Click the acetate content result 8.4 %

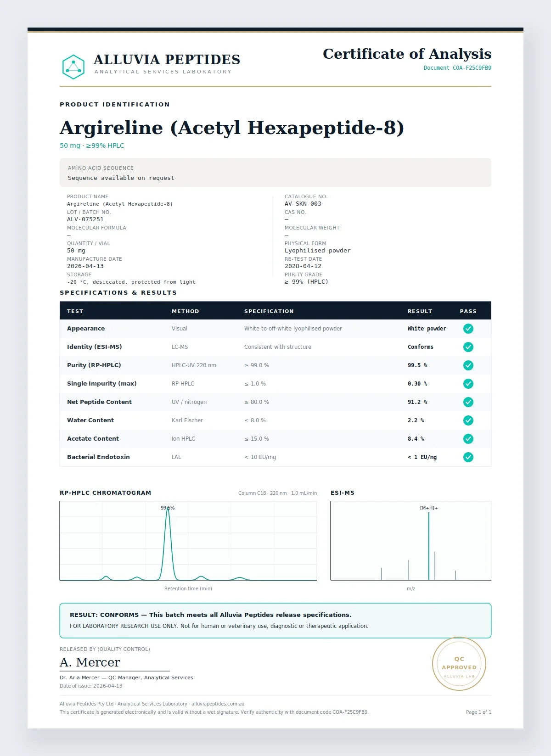click(416, 439)
